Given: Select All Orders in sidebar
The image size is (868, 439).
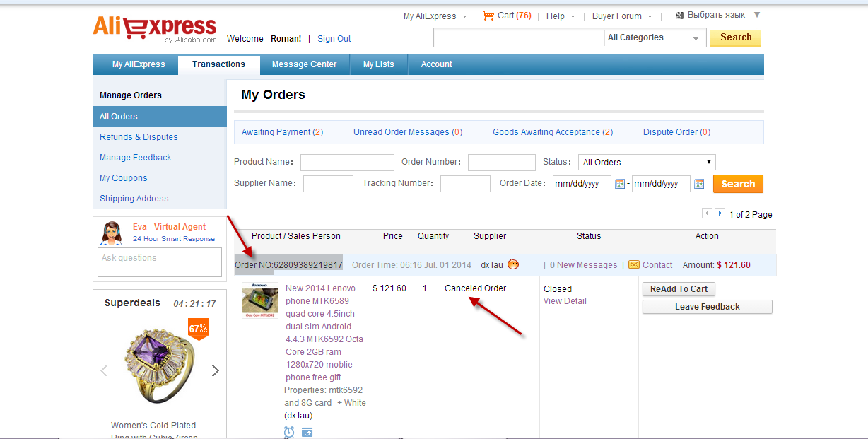Looking at the screenshot, I should [x=159, y=117].
